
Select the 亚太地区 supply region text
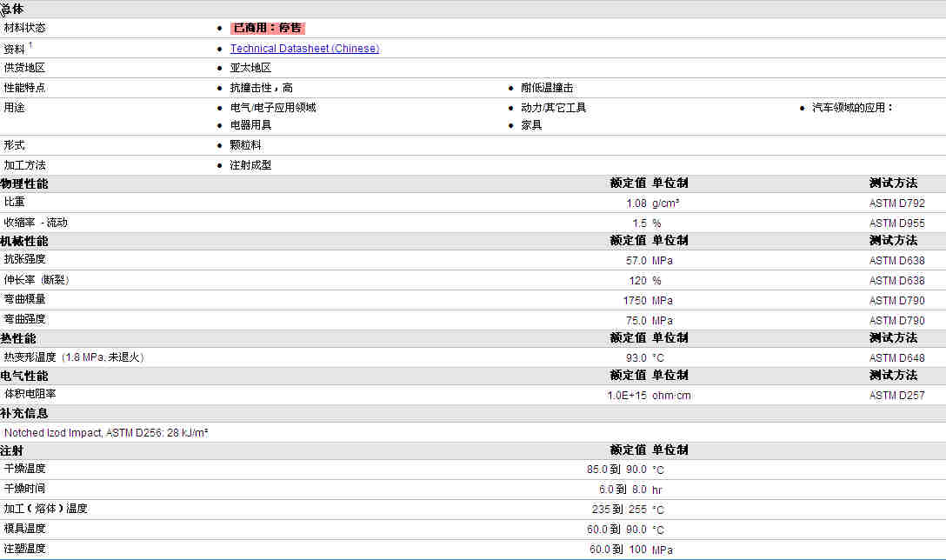tap(250, 68)
